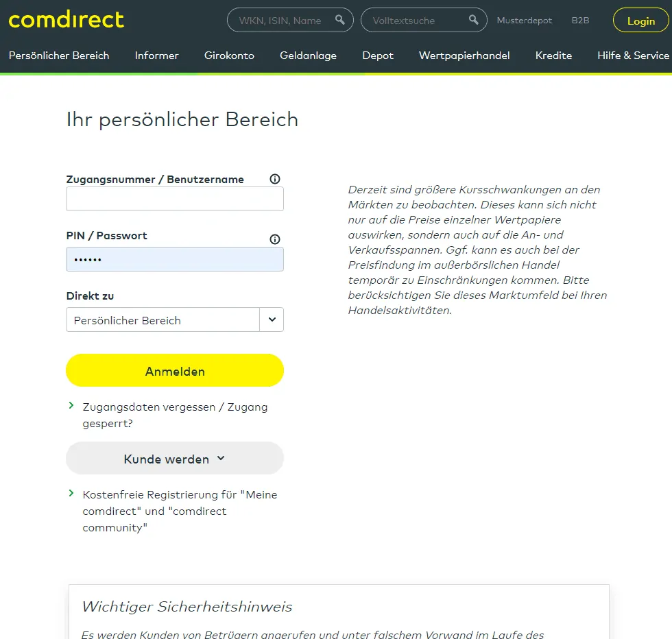
Task: Expand the Direkt zu dropdown arrow
Action: click(x=272, y=319)
